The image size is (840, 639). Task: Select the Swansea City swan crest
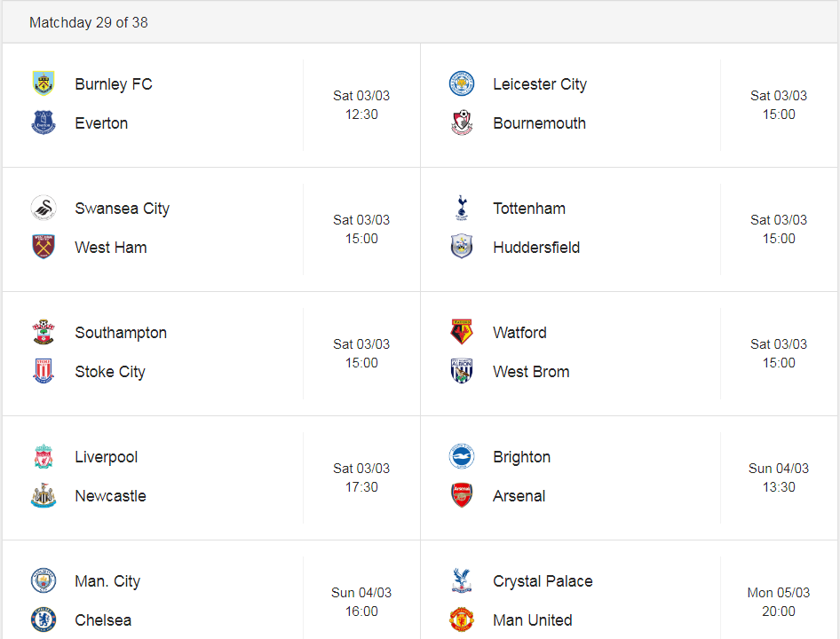click(x=44, y=208)
